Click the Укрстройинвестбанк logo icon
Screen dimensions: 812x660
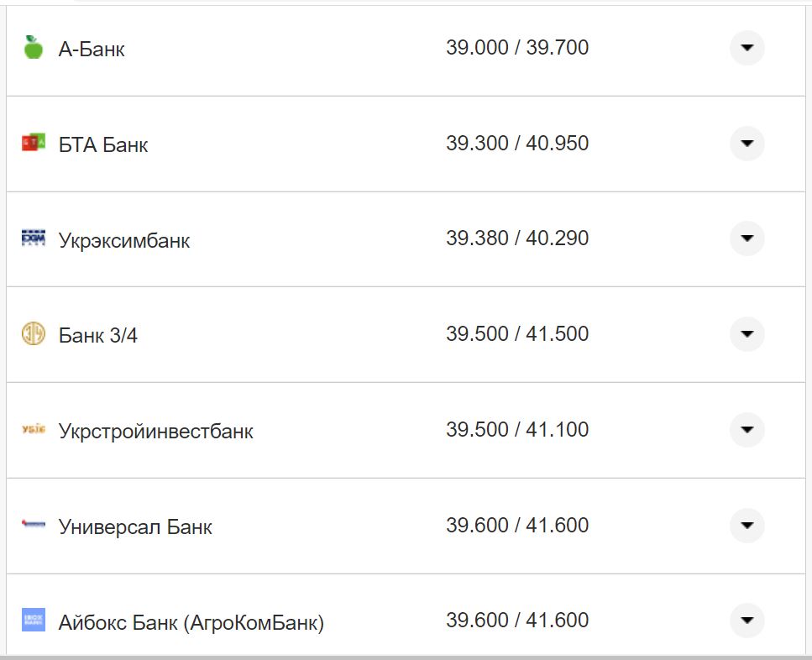pyautogui.click(x=34, y=430)
